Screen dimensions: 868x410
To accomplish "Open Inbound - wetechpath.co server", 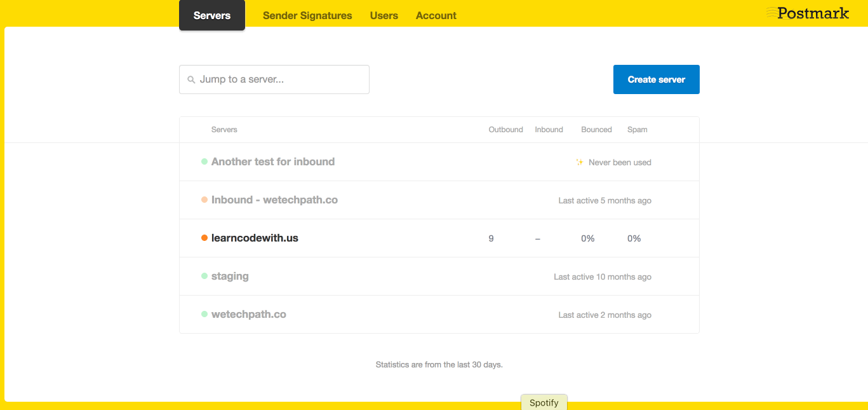I will click(x=274, y=200).
